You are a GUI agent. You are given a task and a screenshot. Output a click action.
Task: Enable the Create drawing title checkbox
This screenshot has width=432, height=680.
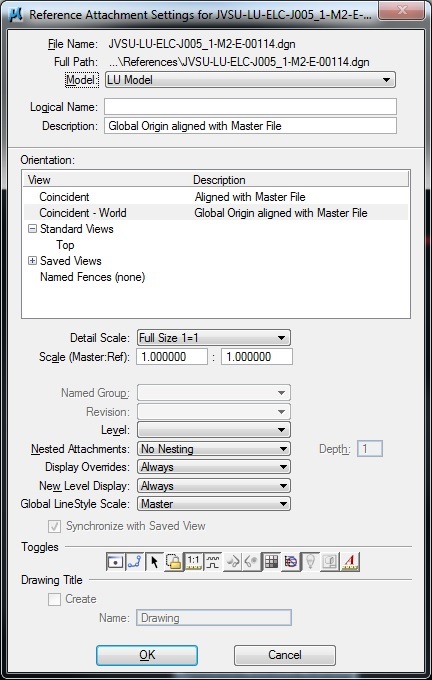(x=54, y=599)
